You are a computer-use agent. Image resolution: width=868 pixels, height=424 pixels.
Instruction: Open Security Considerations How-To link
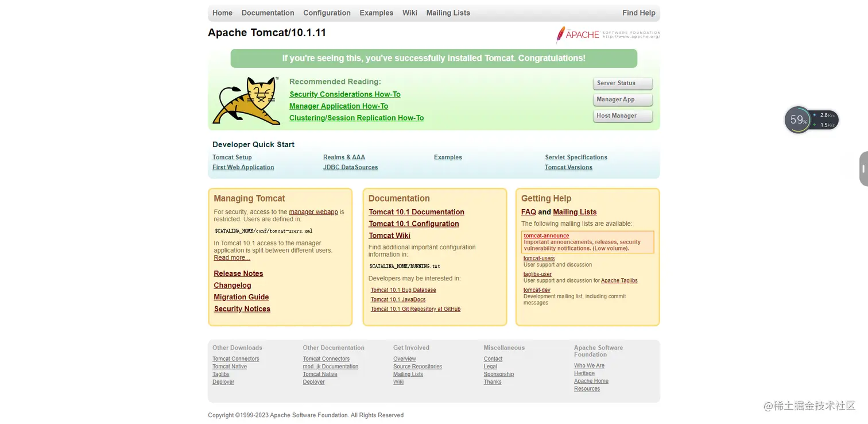[345, 94]
